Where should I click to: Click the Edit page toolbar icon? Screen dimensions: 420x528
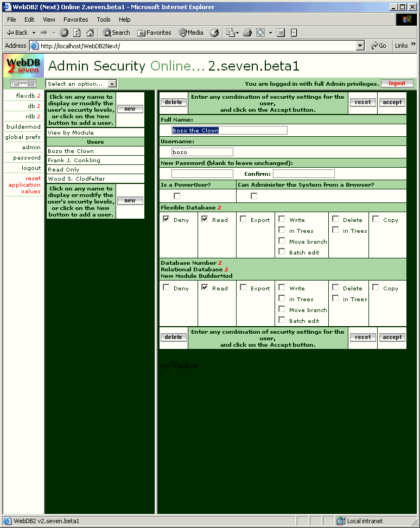point(260,33)
